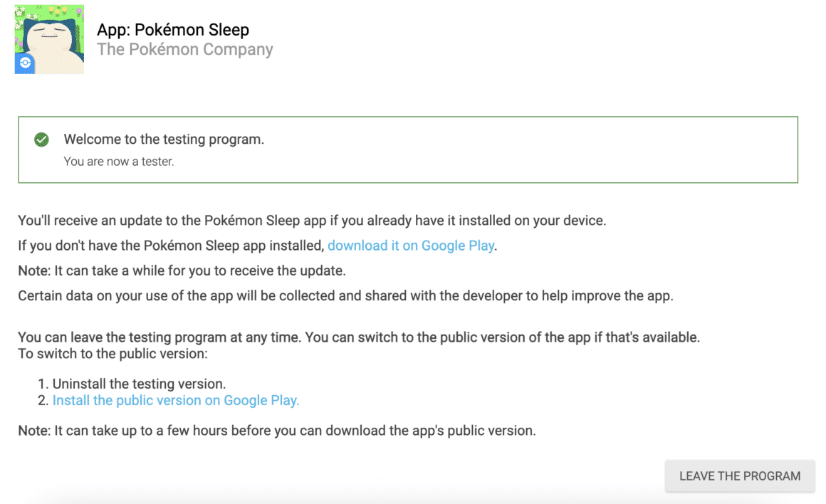This screenshot has height=504, width=826.
Task: Click the LEAVE THE PROGRAM button
Action: point(740,476)
